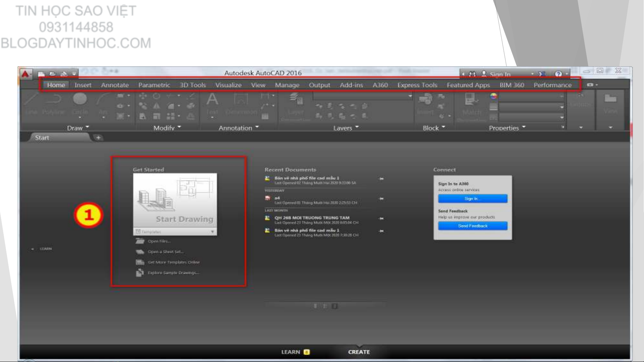This screenshot has width=644, height=362.
Task: Open Layer Properties in Layers panel
Action: 296,106
